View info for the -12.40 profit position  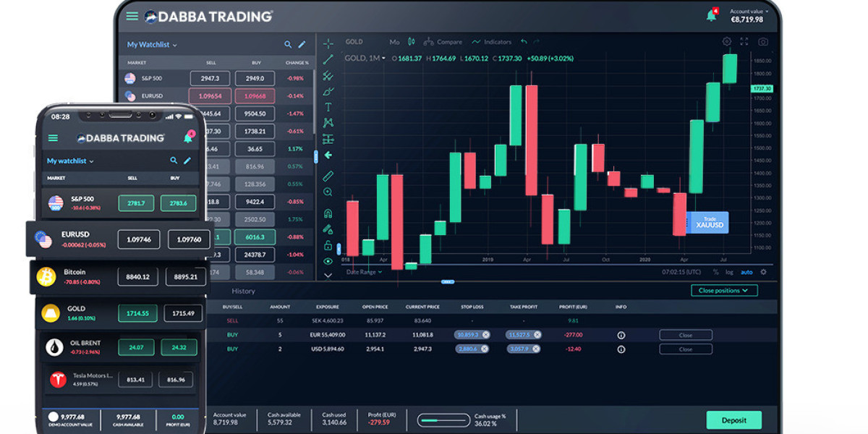pyautogui.click(x=621, y=349)
